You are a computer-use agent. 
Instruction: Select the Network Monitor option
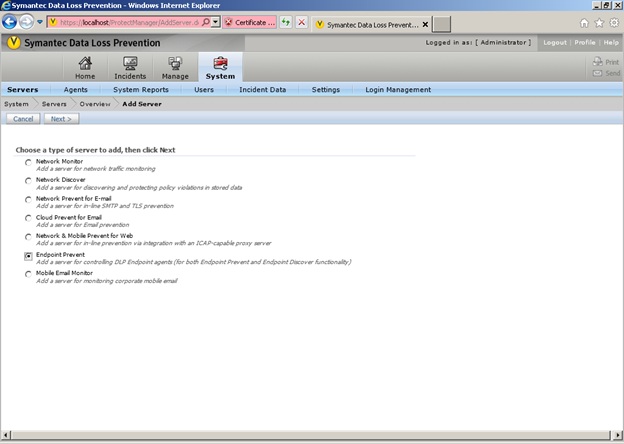point(28,162)
